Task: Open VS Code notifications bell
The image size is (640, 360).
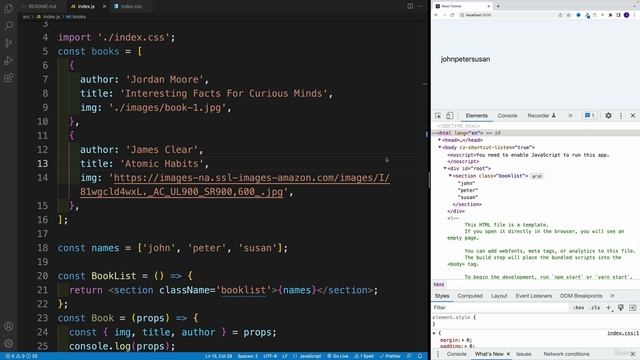Action: click(420, 356)
